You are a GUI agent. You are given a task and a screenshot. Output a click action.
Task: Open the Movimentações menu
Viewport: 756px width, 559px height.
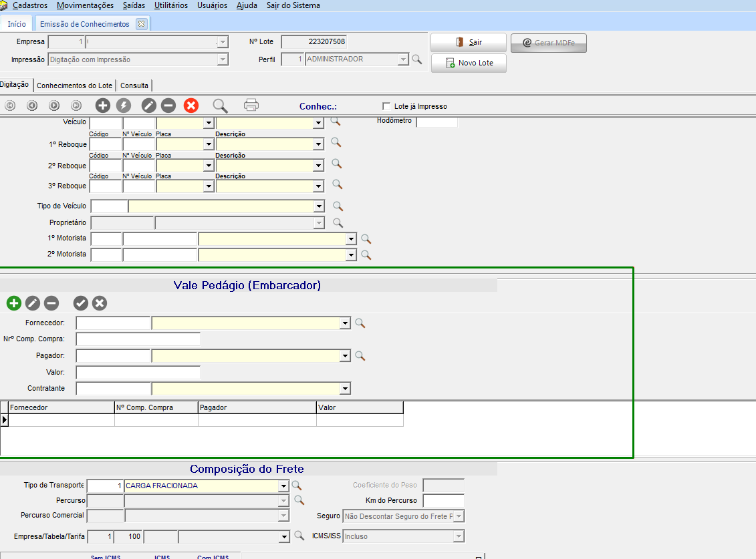[85, 5]
